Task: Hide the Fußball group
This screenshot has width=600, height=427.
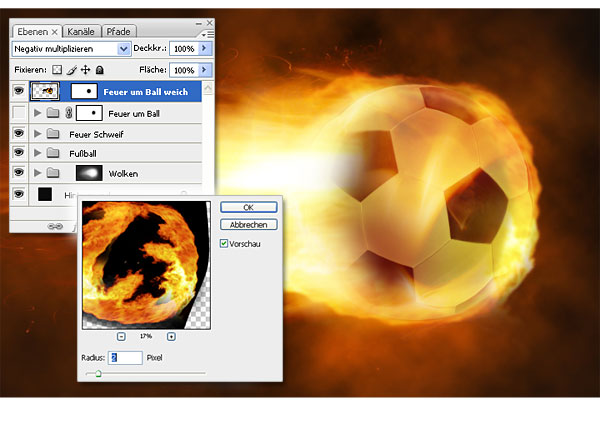Action: pos(19,152)
